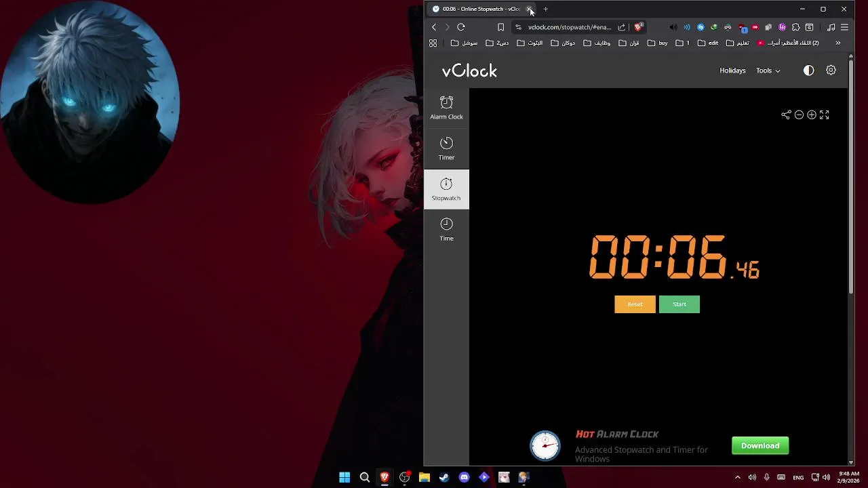Open a new browser tab
Screen dimensions: 868x488
coord(545,9)
